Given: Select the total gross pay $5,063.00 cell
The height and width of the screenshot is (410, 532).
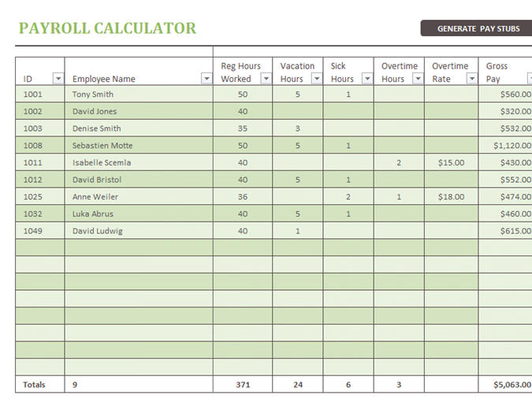Looking at the screenshot, I should point(510,385).
